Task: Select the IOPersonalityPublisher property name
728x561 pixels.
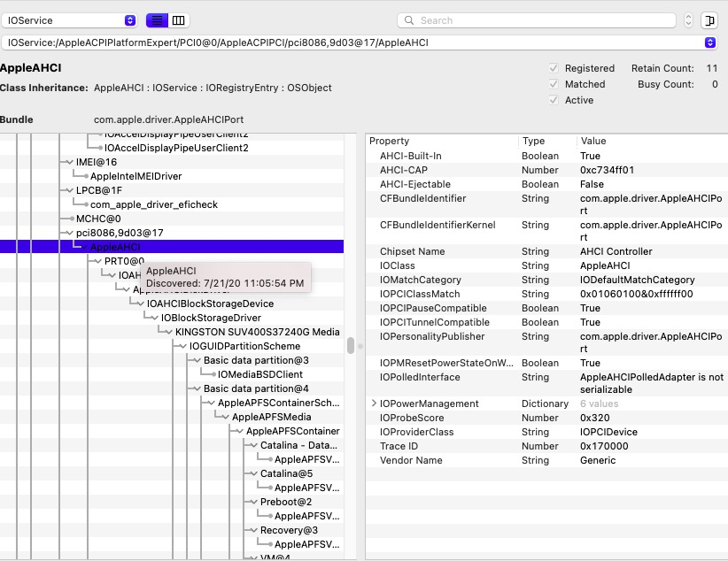Action: [432, 336]
